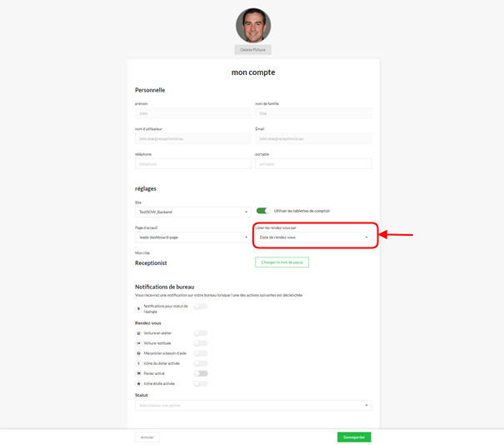Click into the téléphone input field
Image resolution: width=504 pixels, height=445 pixels.
click(x=192, y=164)
